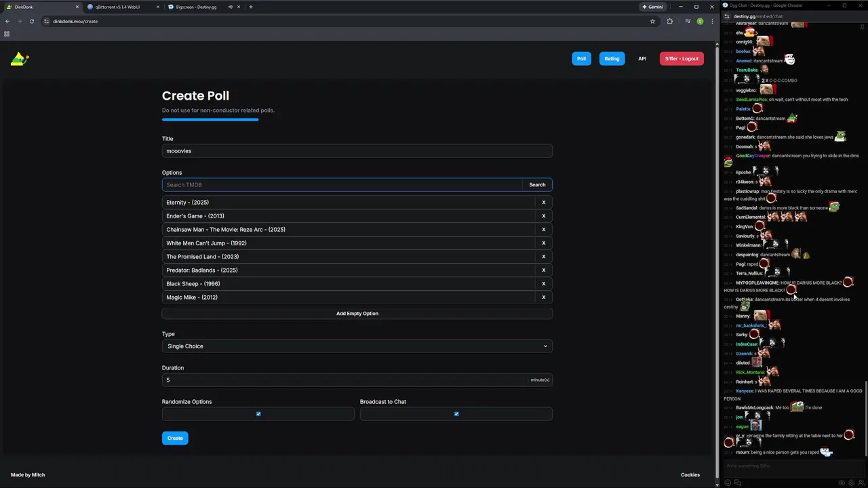Open Rating page from navbar
The width and height of the screenshot is (868, 488).
(612, 58)
